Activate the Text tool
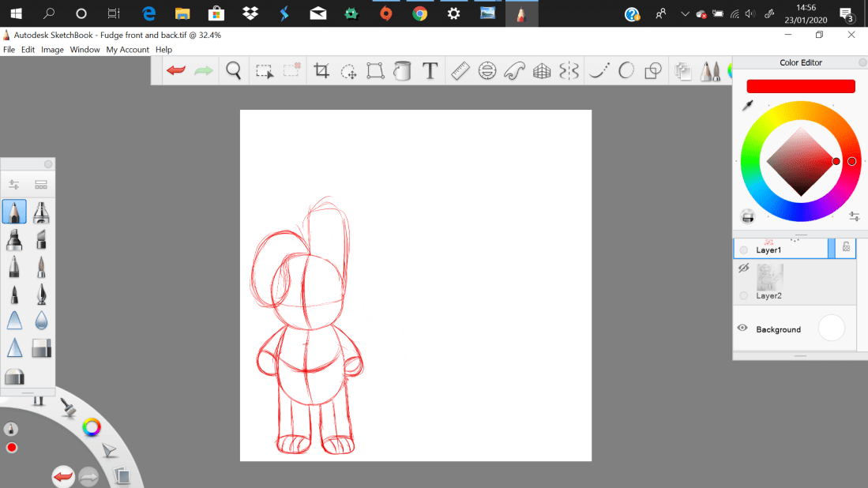The height and width of the screenshot is (488, 868). point(430,71)
